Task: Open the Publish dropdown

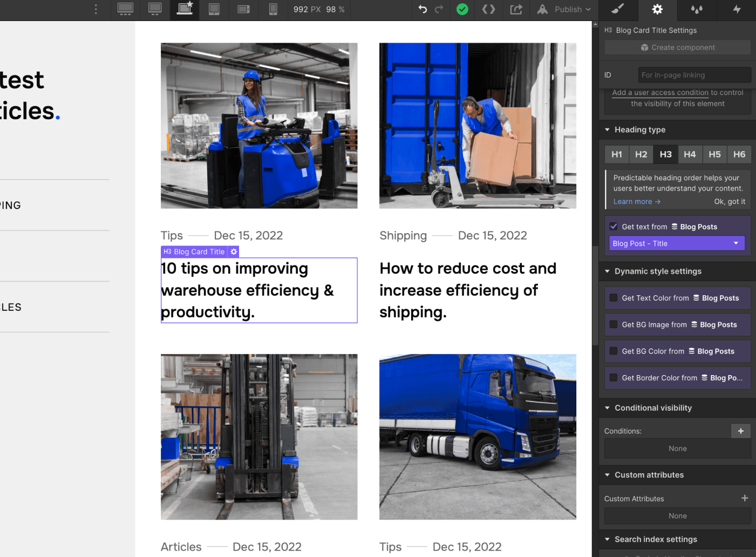Action: click(x=563, y=9)
